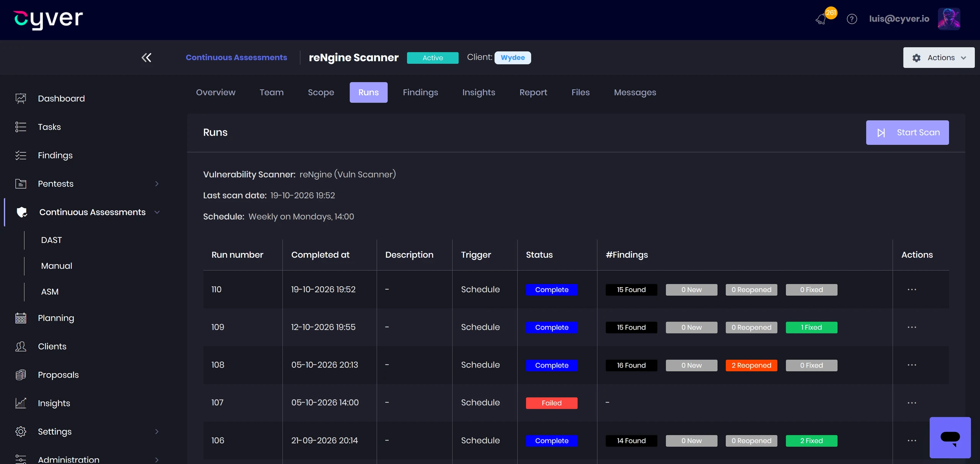Expand the Pentests submenu chevron
The height and width of the screenshot is (464, 980).
157,184
